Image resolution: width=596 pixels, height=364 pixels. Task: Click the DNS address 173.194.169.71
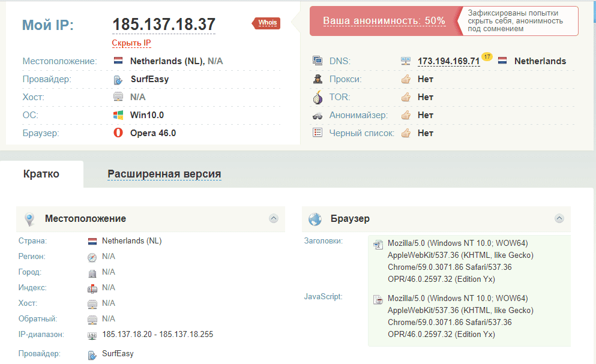pyautogui.click(x=448, y=61)
